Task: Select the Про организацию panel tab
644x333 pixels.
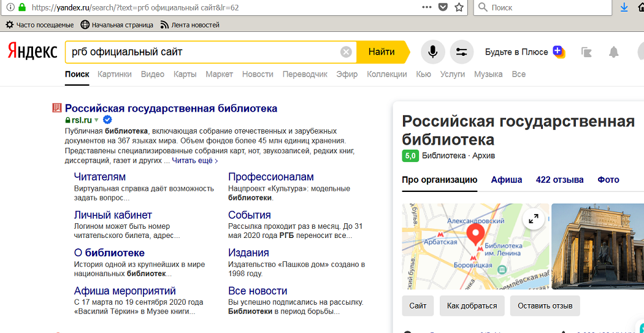Action: 440,180
